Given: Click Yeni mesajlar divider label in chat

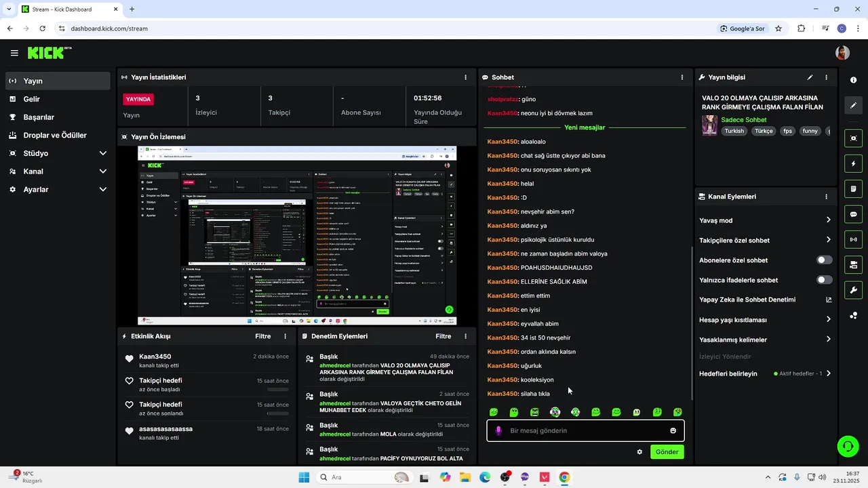Looking at the screenshot, I should tap(585, 127).
